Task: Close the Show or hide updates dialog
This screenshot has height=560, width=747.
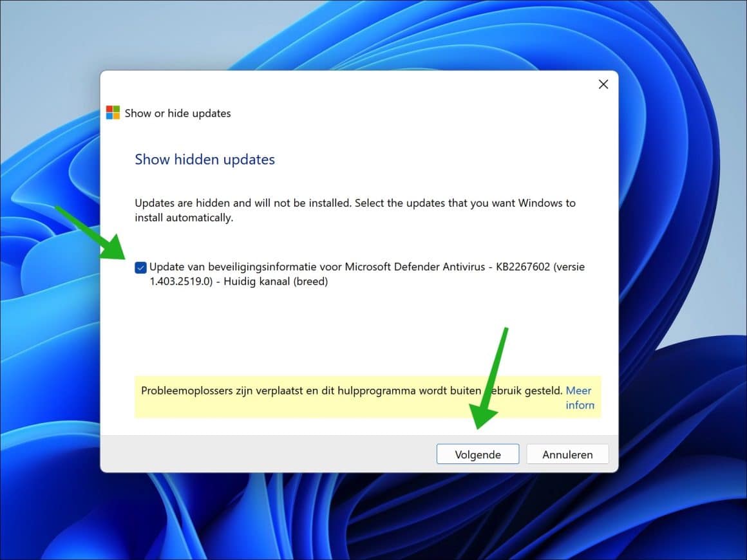Action: click(603, 84)
